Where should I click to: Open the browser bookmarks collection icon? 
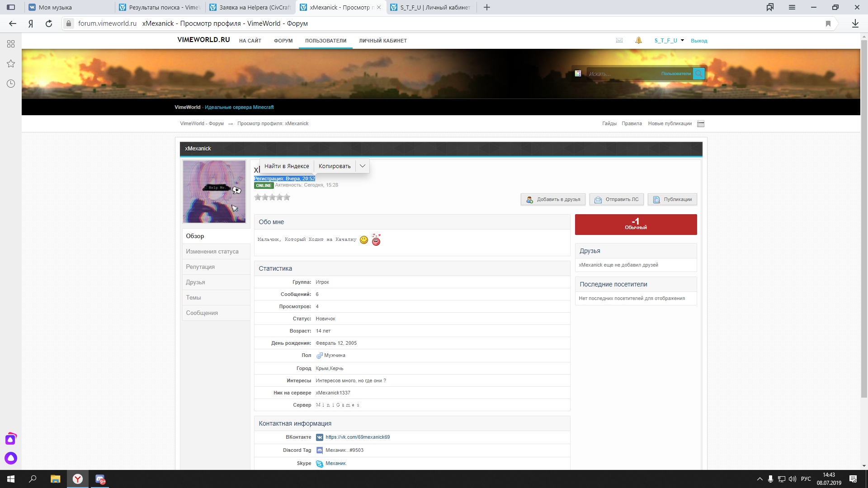tap(770, 7)
